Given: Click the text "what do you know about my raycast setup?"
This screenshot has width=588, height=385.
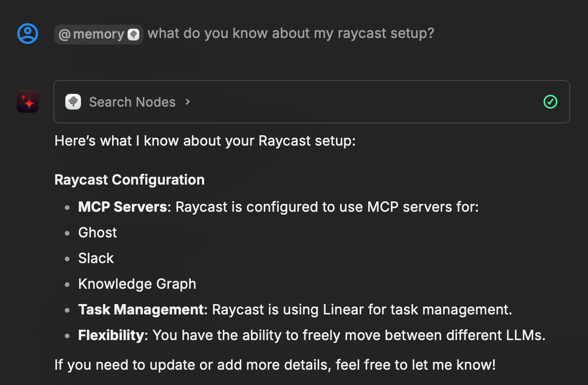Looking at the screenshot, I should tap(291, 34).
